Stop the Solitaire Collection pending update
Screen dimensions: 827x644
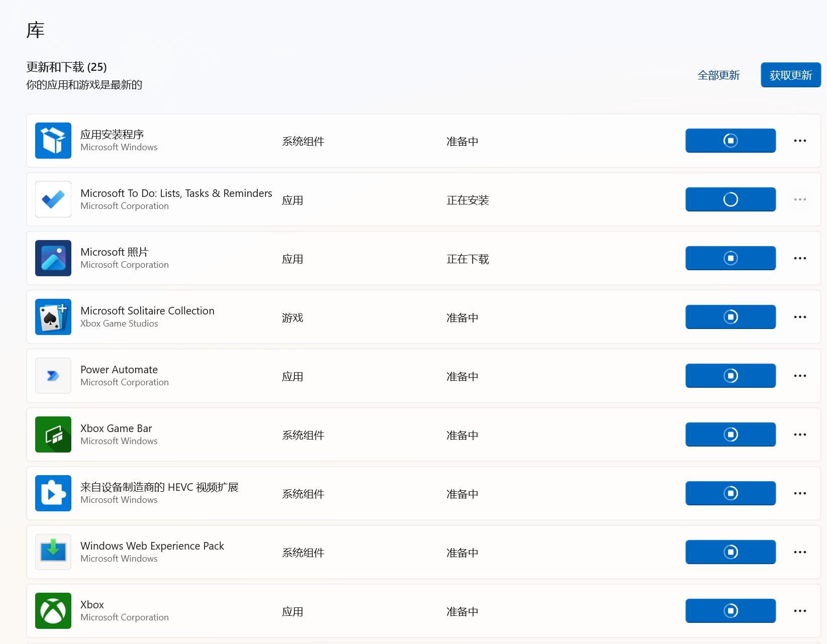731,317
